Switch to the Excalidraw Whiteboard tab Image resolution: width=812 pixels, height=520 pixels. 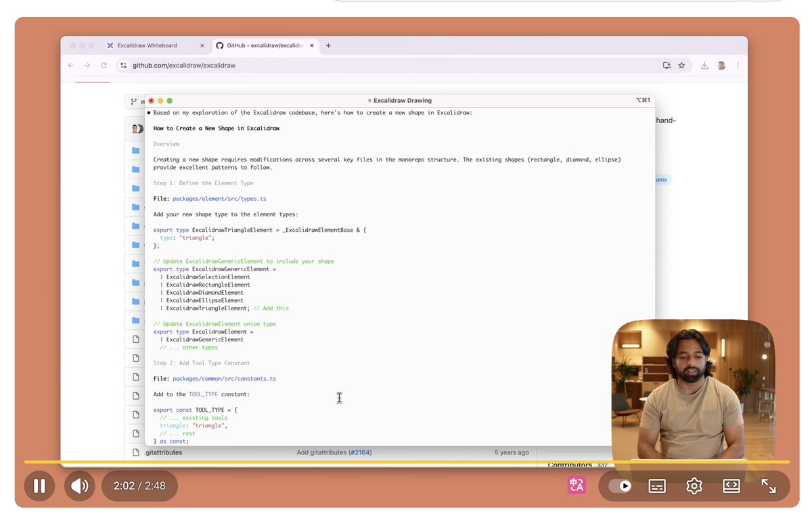[147, 45]
